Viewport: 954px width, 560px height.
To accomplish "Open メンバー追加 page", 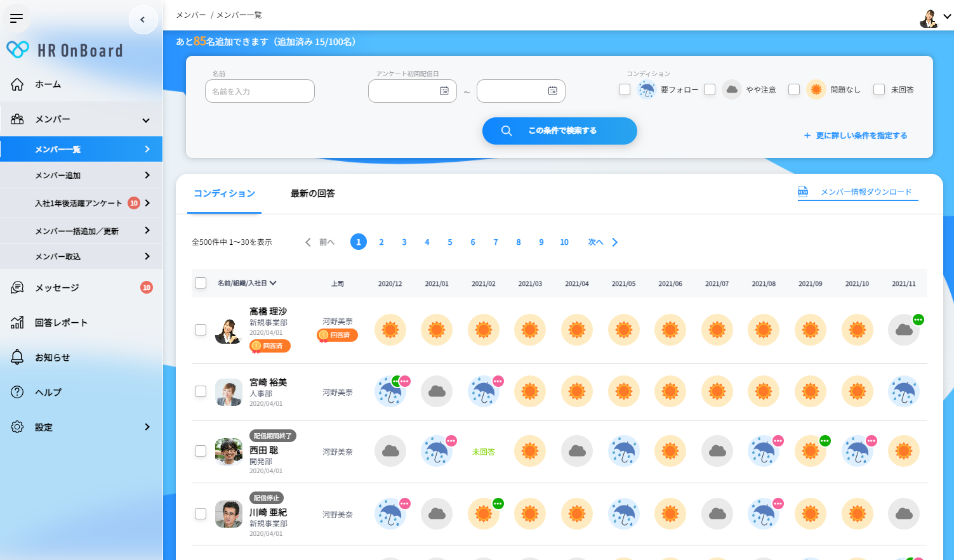I will (x=81, y=175).
